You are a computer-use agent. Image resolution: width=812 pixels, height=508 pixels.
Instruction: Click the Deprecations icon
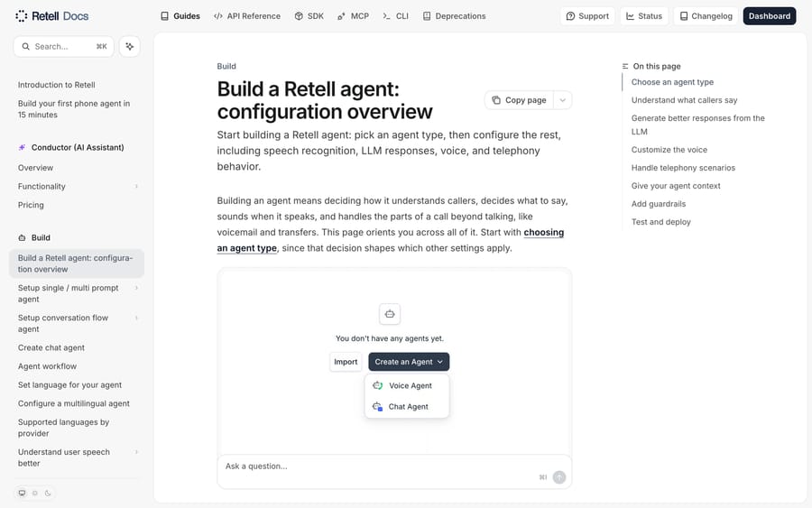point(427,16)
